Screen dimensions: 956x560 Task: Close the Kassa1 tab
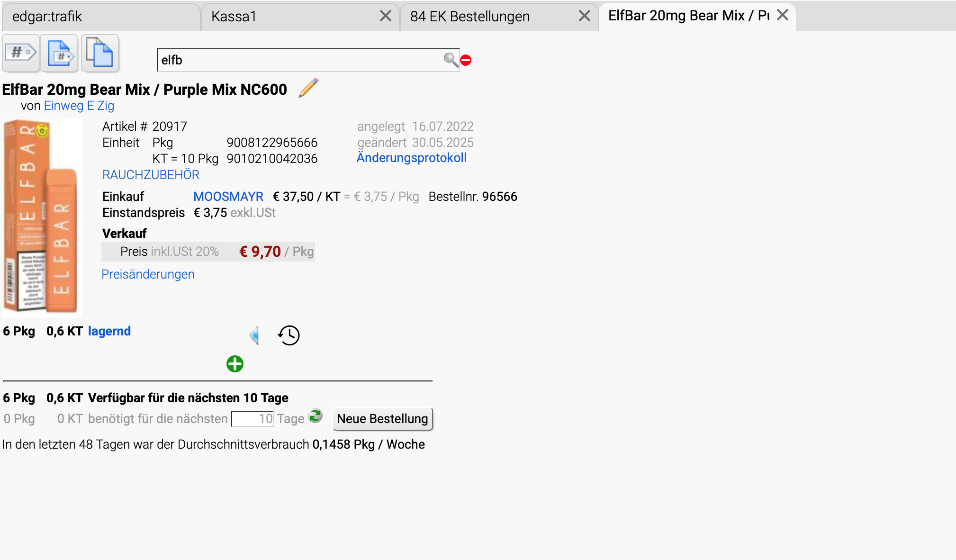tap(386, 16)
